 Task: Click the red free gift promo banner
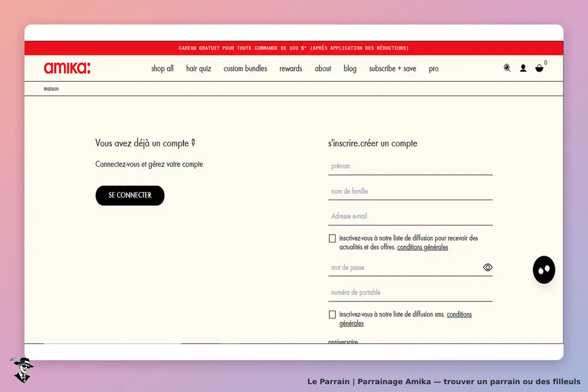[294, 48]
